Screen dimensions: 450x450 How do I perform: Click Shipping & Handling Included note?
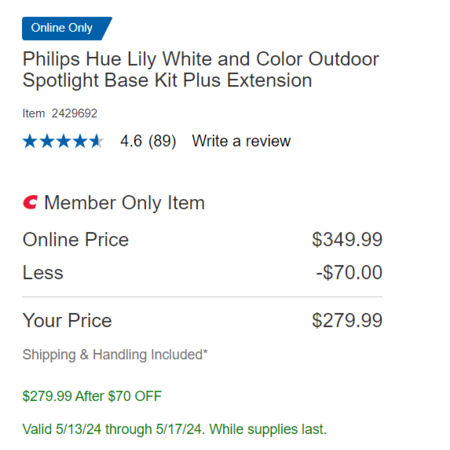[115, 355]
